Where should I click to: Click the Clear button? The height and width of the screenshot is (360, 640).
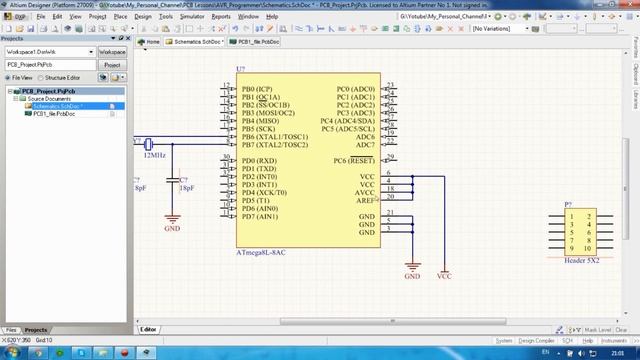tap(621, 330)
